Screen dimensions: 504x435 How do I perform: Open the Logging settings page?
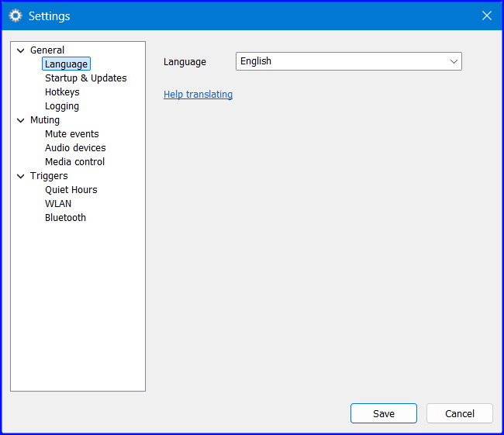[62, 106]
